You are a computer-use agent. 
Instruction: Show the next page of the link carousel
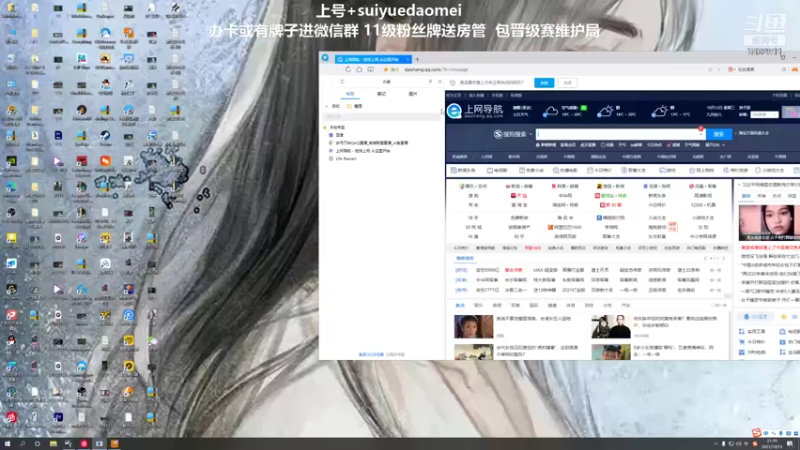click(723, 259)
